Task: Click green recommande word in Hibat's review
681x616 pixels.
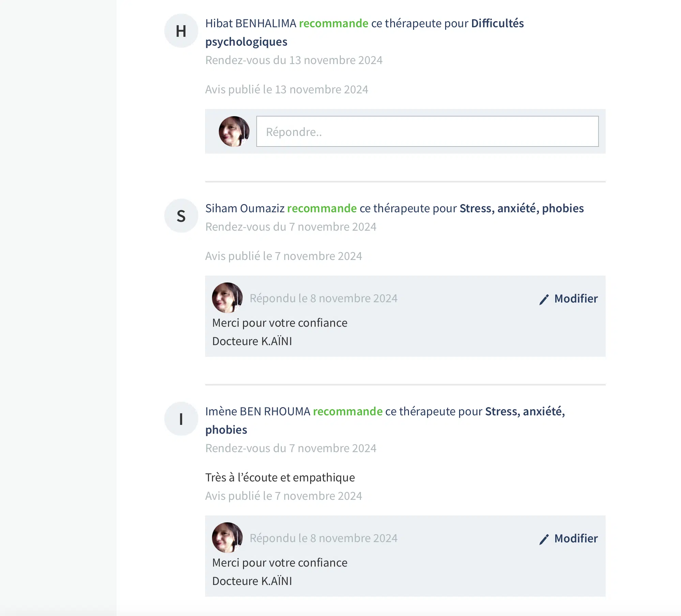Action: (x=333, y=24)
